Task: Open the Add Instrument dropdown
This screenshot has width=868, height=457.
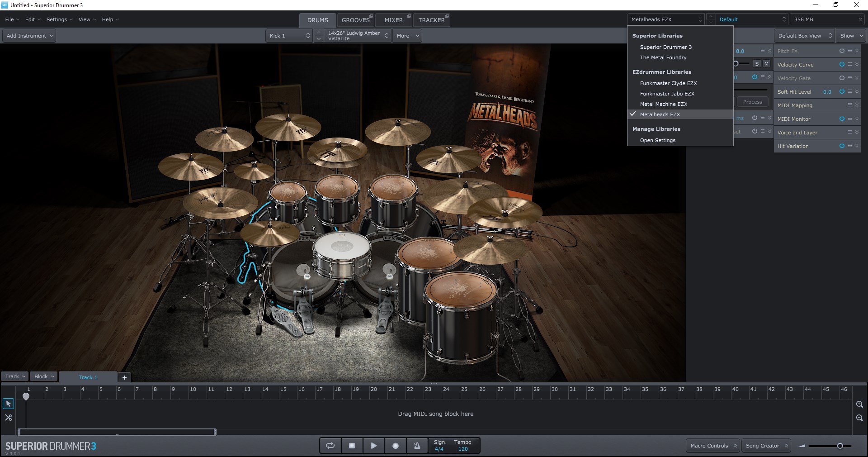Action: 29,36
